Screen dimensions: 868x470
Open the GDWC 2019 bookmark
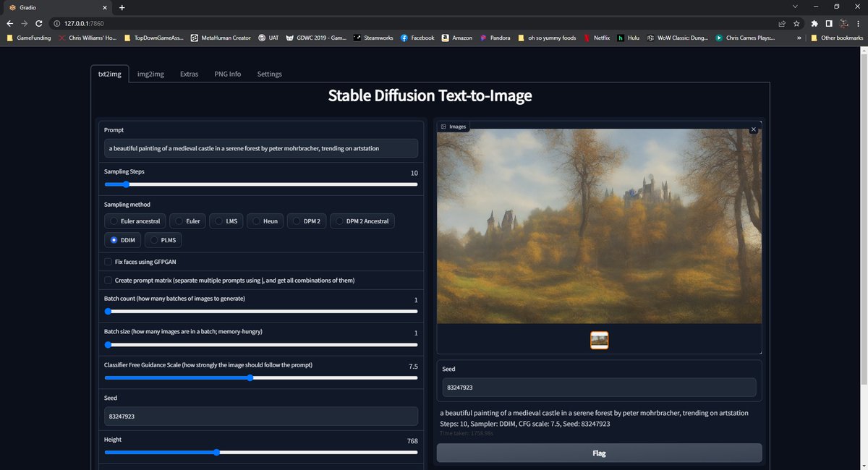coord(317,38)
